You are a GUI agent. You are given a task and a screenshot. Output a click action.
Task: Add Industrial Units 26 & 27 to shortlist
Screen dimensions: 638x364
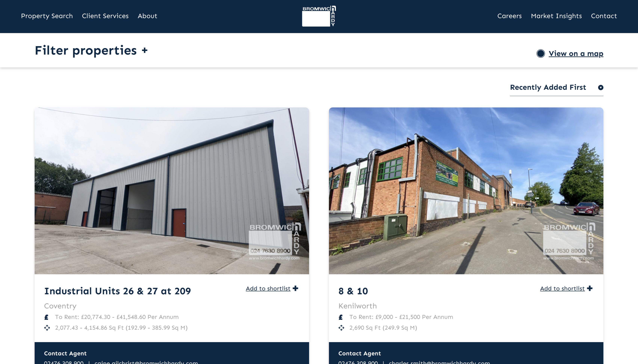click(268, 288)
